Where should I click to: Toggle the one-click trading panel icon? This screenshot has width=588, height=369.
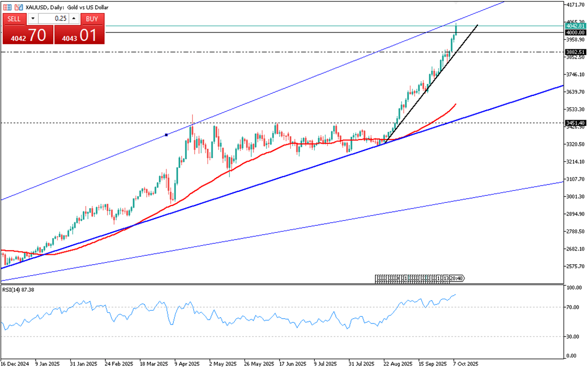[18, 7]
